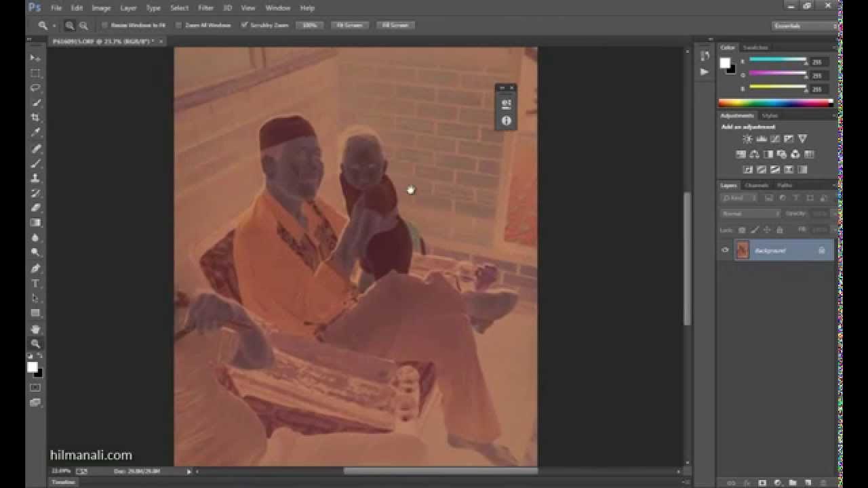868x488 pixels.
Task: Add an Exposure adjustment
Action: (x=789, y=139)
